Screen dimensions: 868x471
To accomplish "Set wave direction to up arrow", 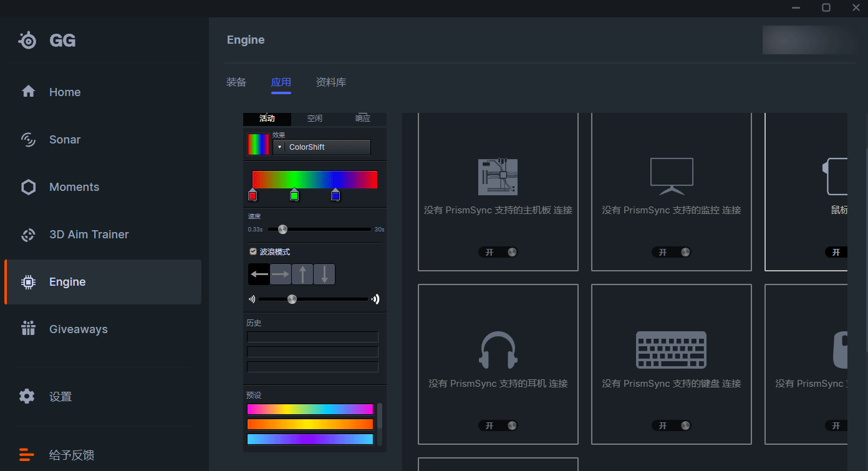I will (x=302, y=274).
